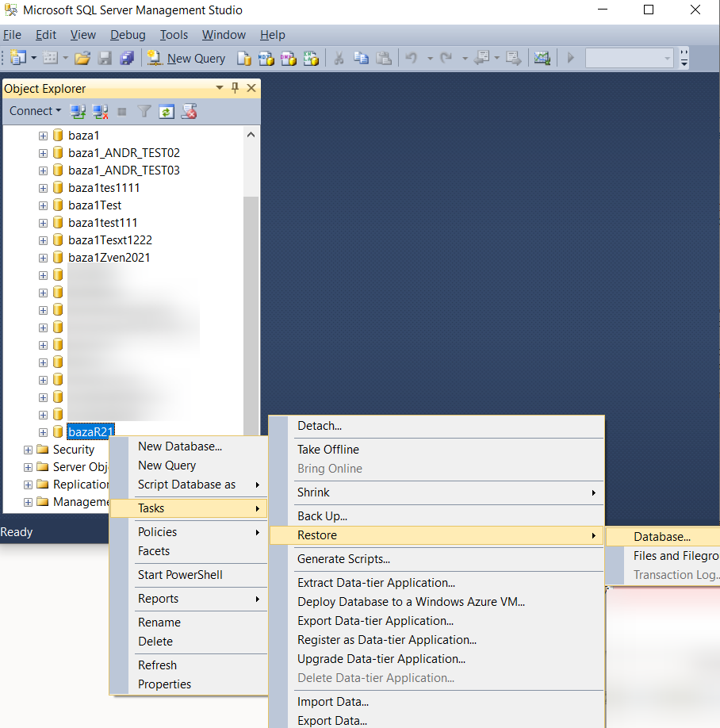Open the Connect dropdown in Object Explorer
Screen dimensions: 720x728
[x=35, y=111]
